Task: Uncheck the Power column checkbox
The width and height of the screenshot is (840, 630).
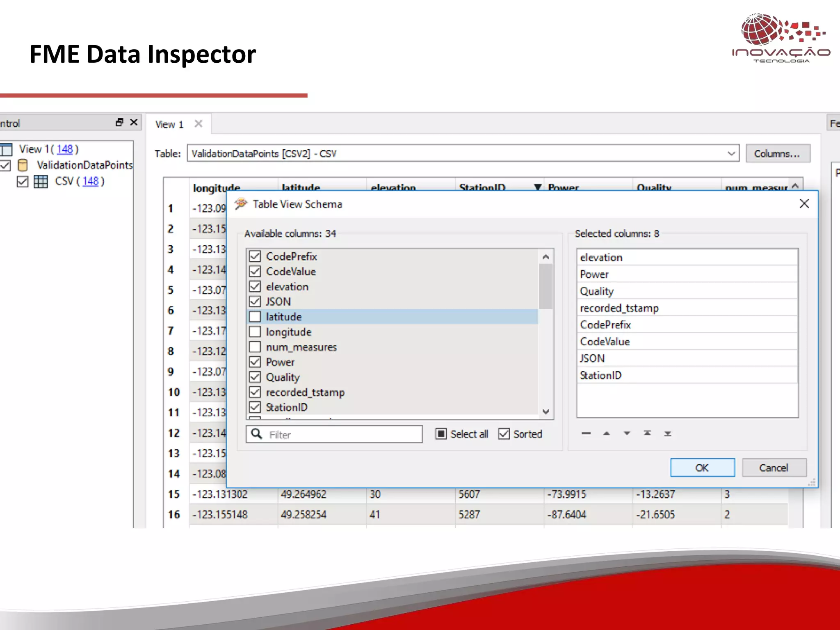Action: [x=255, y=362]
